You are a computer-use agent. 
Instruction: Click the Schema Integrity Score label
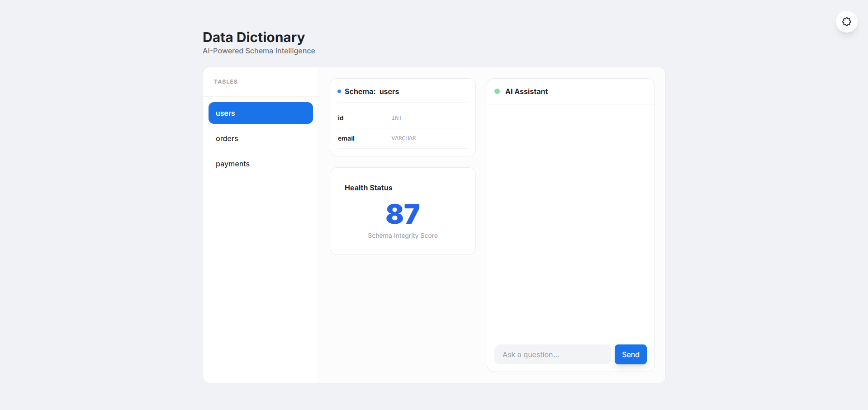(x=403, y=236)
